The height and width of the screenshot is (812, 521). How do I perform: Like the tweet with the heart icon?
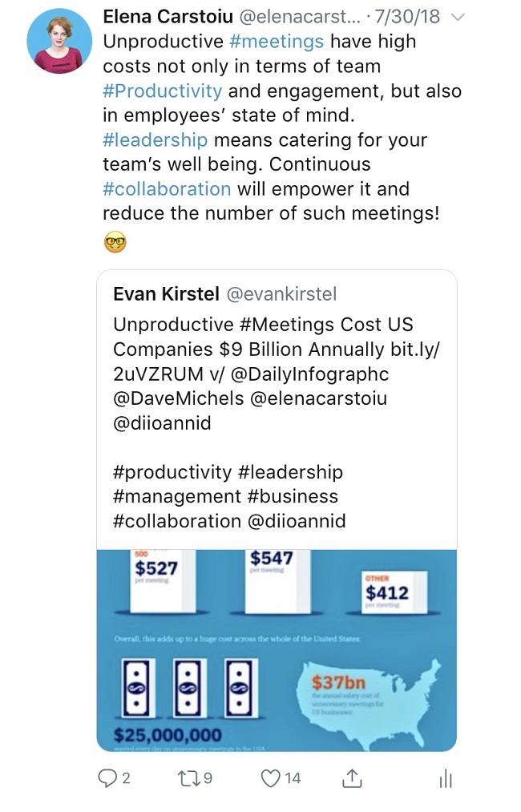tap(273, 778)
